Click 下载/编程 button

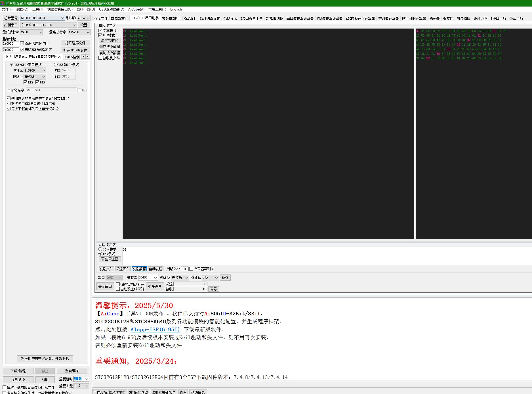point(18,371)
